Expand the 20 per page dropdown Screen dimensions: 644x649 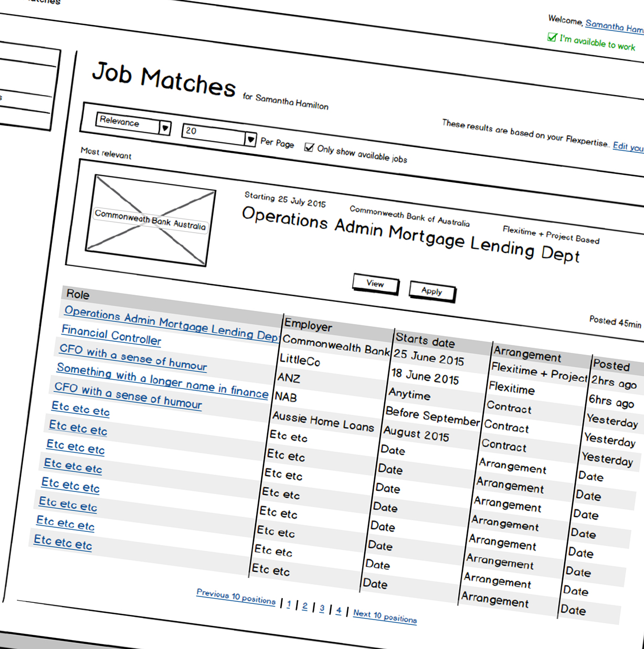tap(250, 139)
